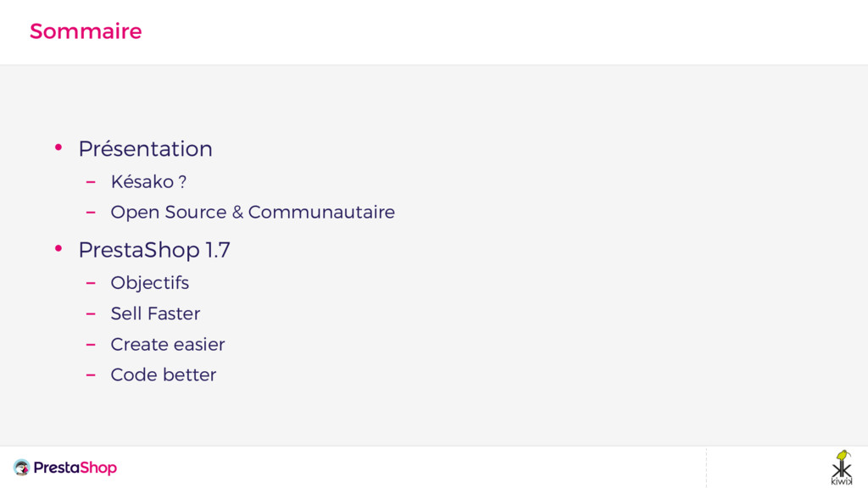Select the Sommaire slide title
Viewport: 868px width, 488px height.
[86, 31]
